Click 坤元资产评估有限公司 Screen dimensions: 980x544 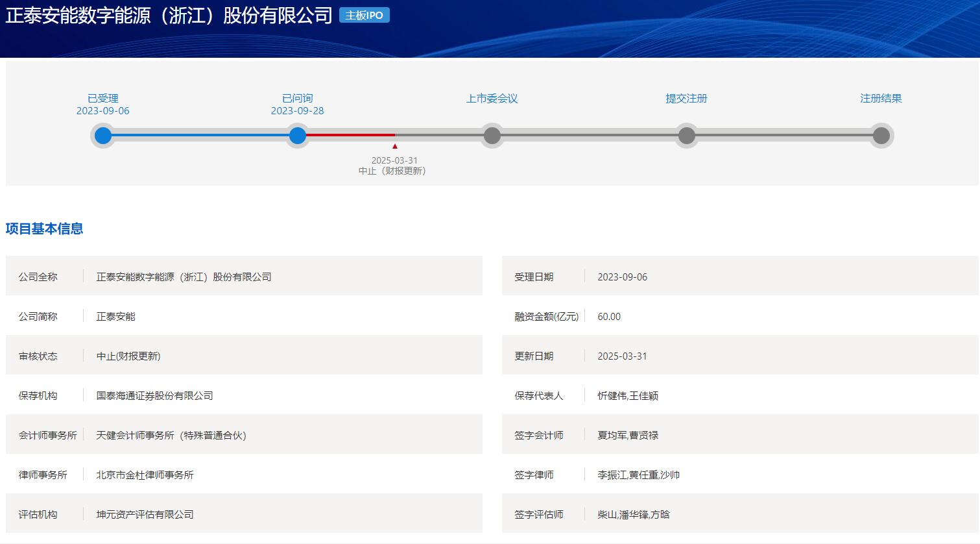coord(145,515)
